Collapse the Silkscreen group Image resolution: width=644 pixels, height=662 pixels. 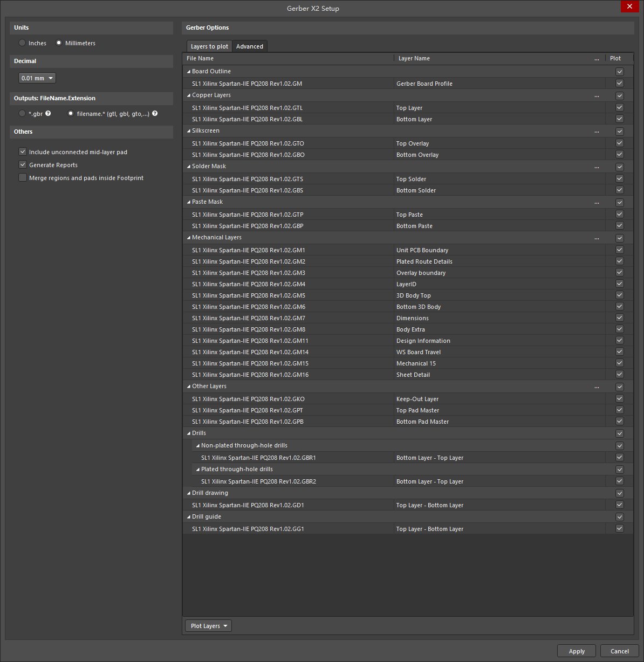(189, 131)
